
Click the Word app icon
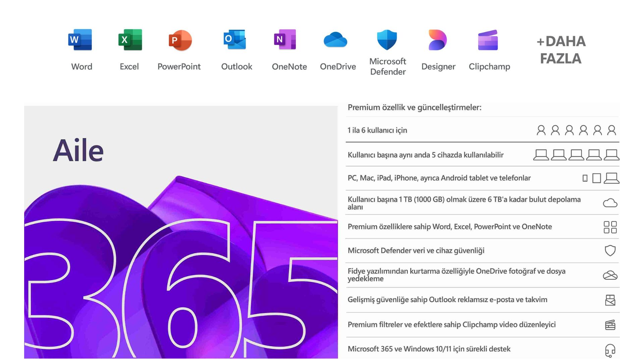point(80,40)
